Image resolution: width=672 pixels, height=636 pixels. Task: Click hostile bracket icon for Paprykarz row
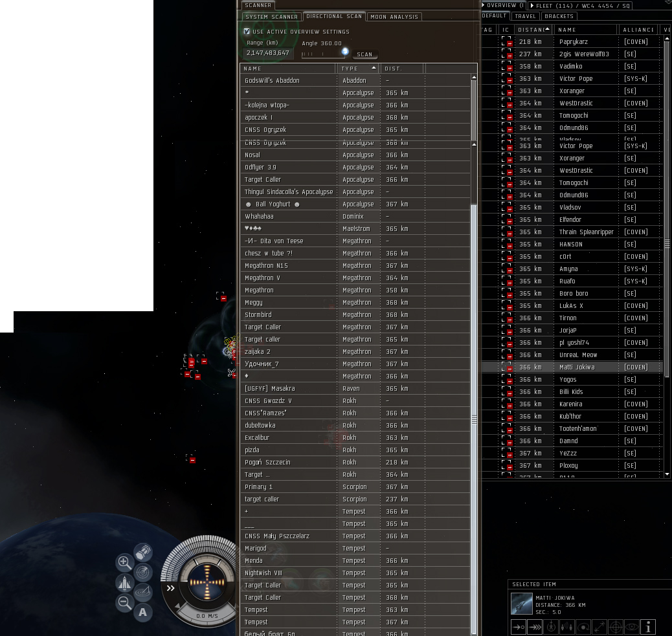[x=506, y=41]
